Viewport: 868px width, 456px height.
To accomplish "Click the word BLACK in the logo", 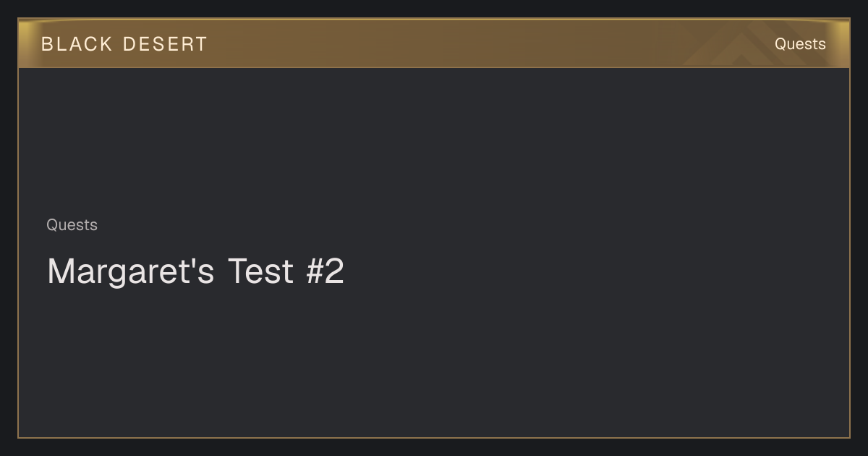I will click(x=77, y=44).
